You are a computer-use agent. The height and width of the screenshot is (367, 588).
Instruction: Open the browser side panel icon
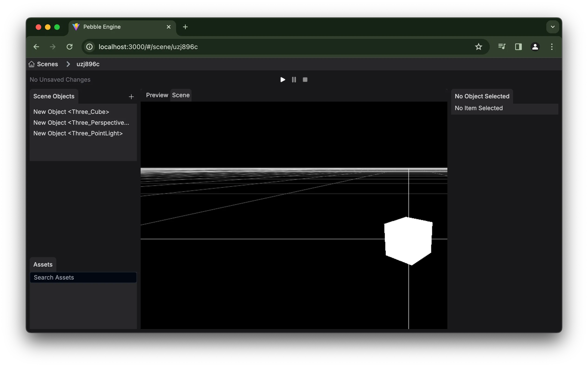point(518,47)
